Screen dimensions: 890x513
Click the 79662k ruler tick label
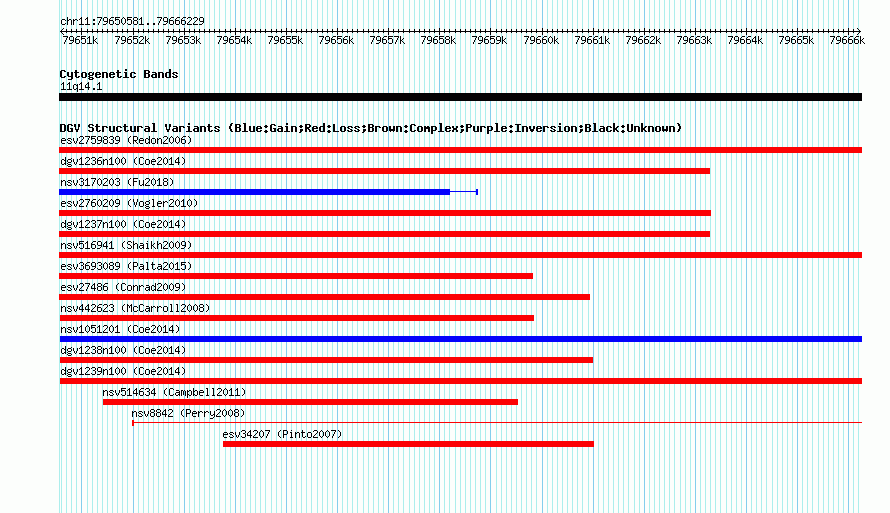point(643,40)
